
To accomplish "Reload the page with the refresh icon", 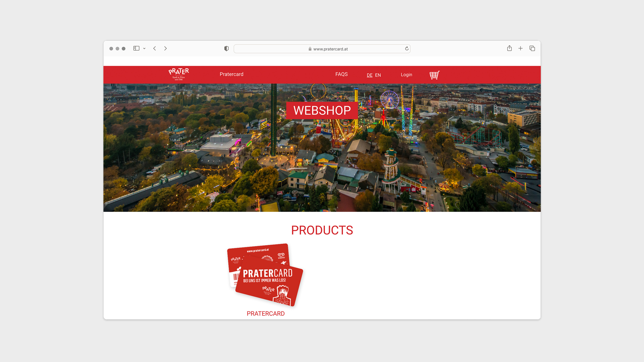I will 407,48.
